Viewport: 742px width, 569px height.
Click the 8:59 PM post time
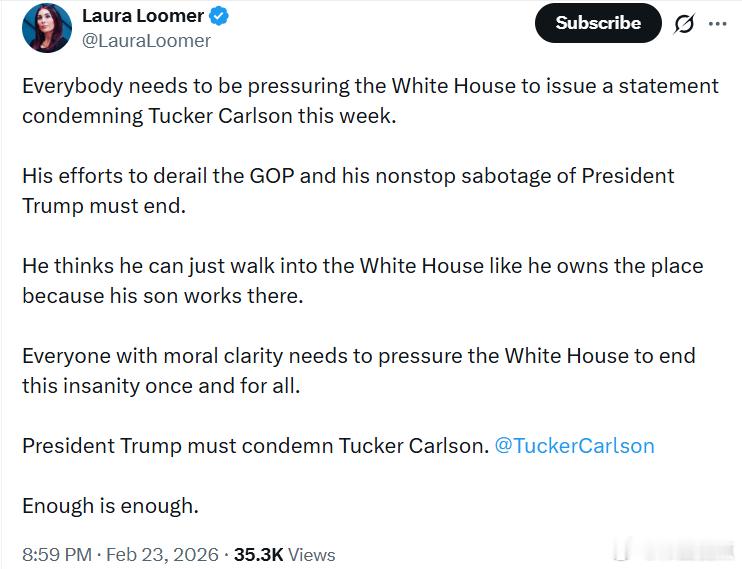[x=57, y=554]
